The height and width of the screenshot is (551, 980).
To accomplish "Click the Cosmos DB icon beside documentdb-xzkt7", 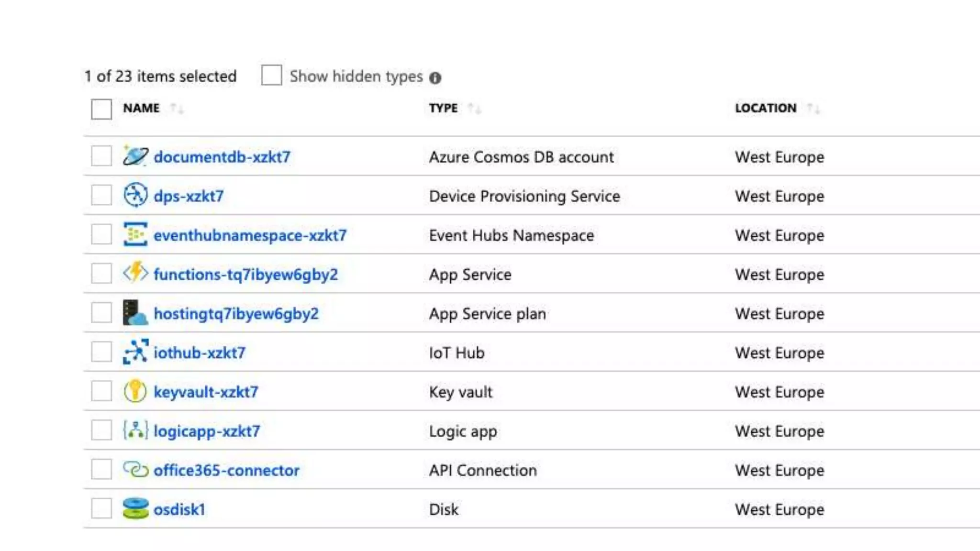I will coord(135,156).
